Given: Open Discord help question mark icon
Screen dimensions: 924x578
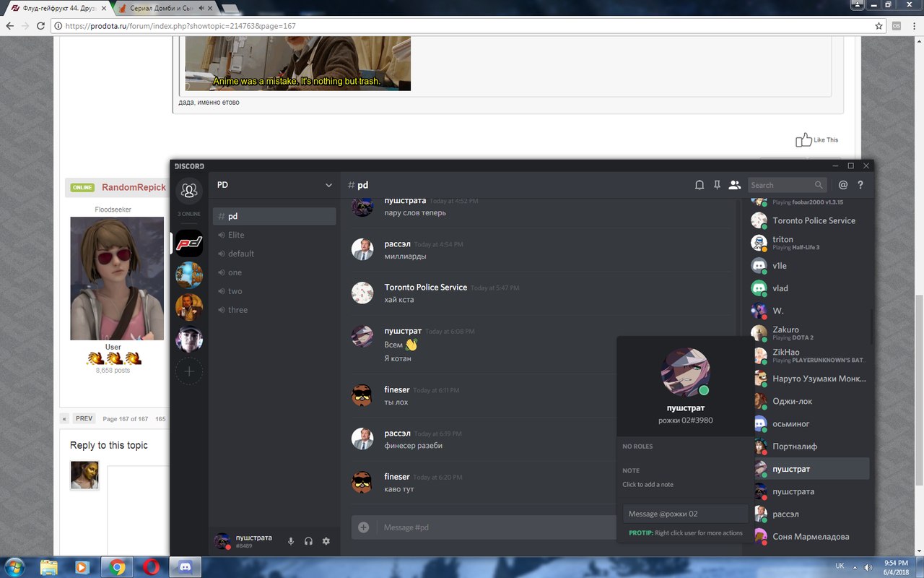Looking at the screenshot, I should [x=860, y=185].
